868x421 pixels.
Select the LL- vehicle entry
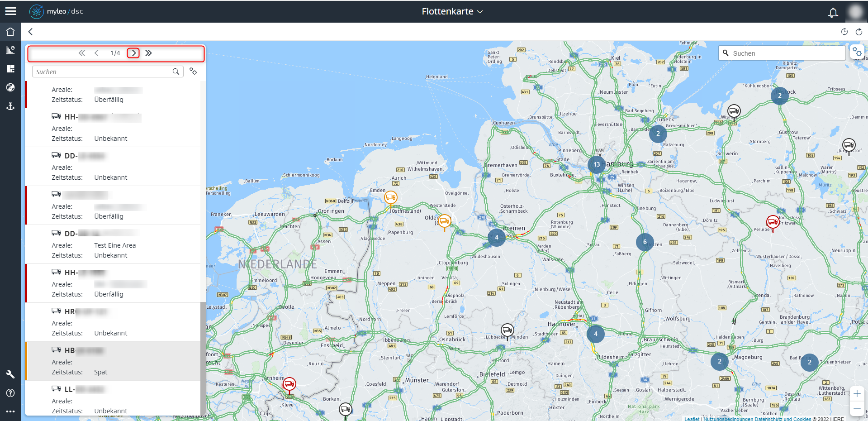(113, 398)
